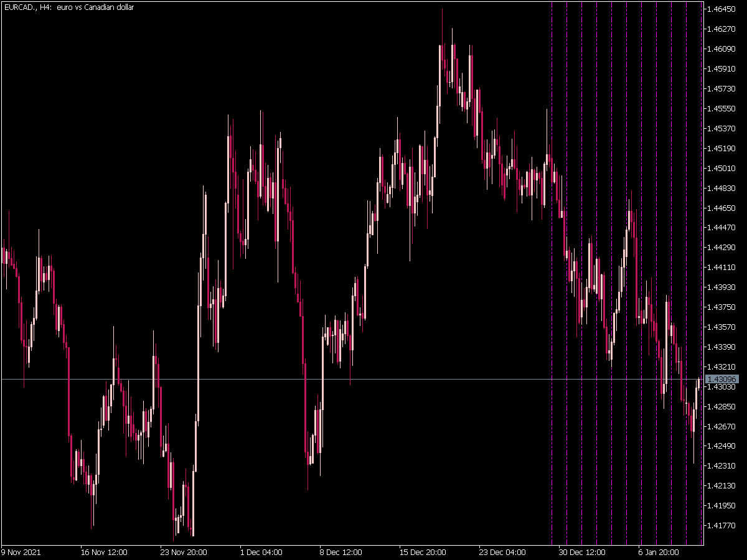The height and width of the screenshot is (560, 747).
Task: Click the 15 Dec 20:00 date label
Action: pyautogui.click(x=422, y=552)
